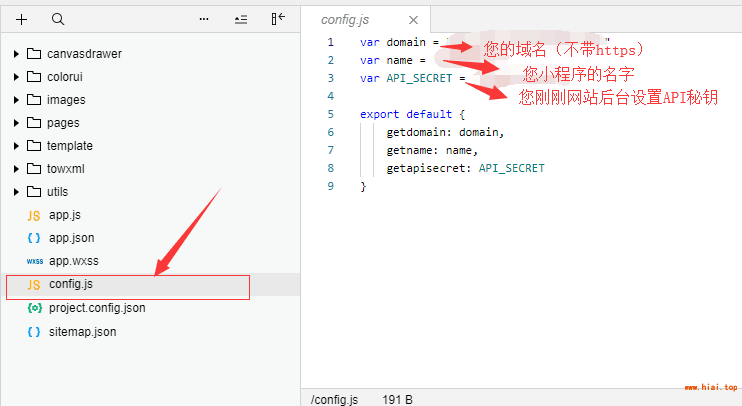
Task: Select the images folder
Action: click(x=66, y=100)
